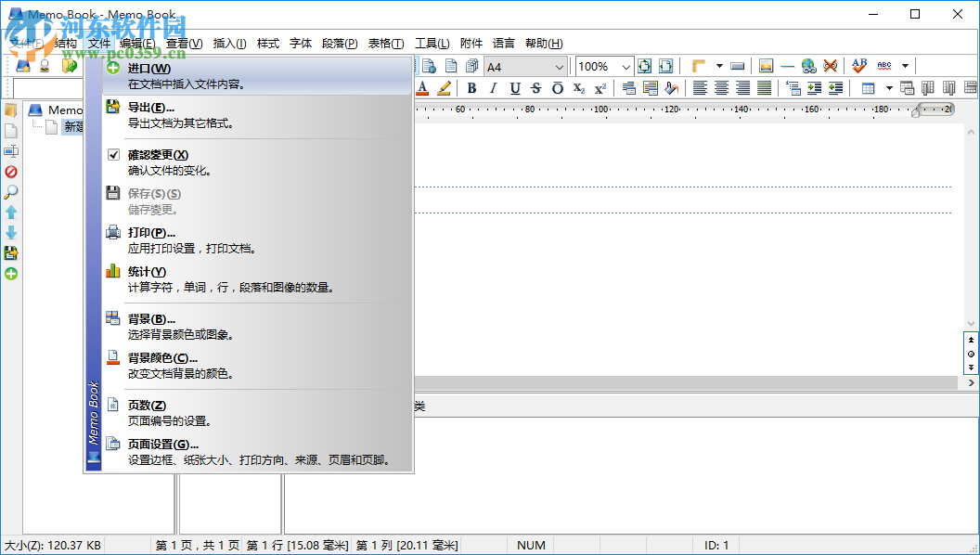Toggle italic formatting
Viewport: 980px width, 555px height.
pyautogui.click(x=493, y=88)
